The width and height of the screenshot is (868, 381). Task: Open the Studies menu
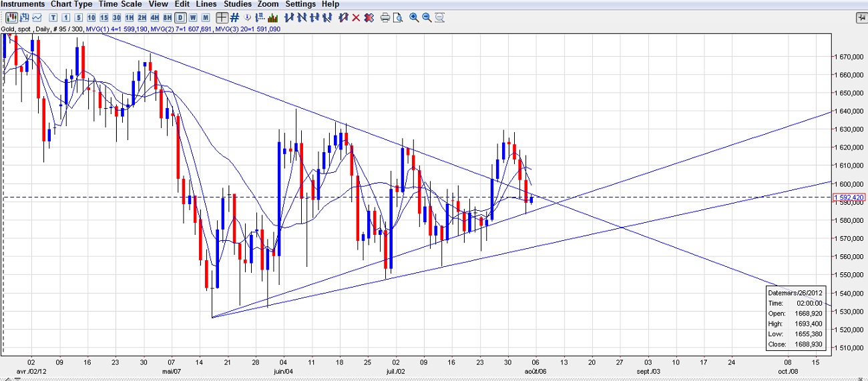238,4
